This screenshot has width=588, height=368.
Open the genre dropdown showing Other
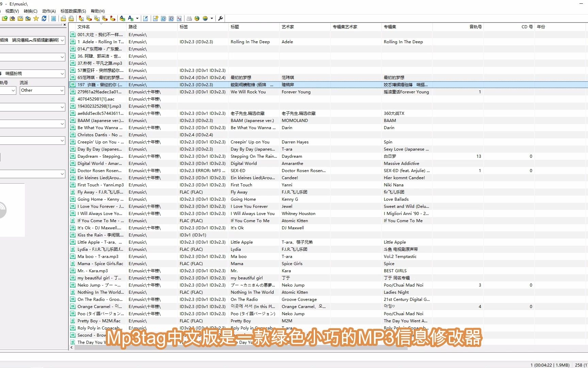pos(62,90)
